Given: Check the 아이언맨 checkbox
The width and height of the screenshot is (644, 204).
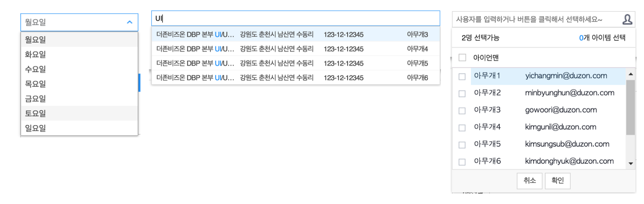Looking at the screenshot, I should point(462,57).
